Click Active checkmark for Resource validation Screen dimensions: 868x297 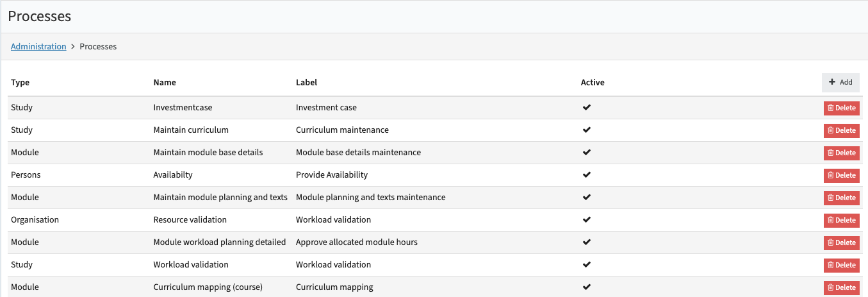[x=586, y=219]
